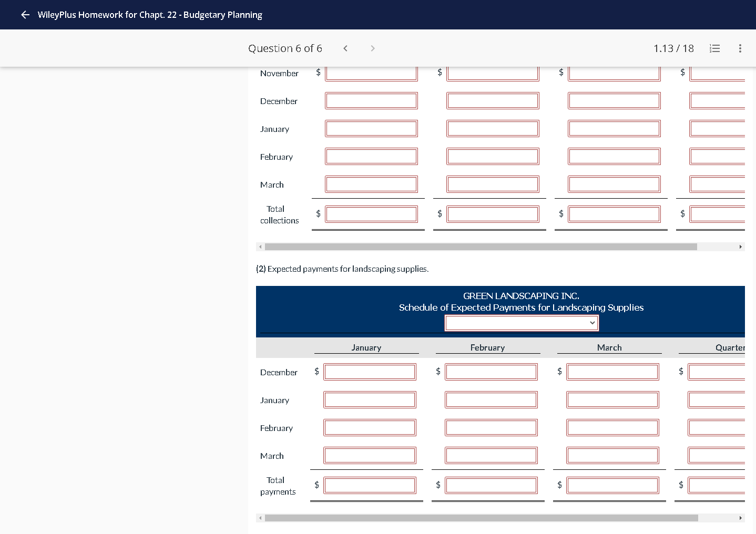This screenshot has width=756, height=534.
Task: Click the Total collections first column field
Action: tap(371, 214)
